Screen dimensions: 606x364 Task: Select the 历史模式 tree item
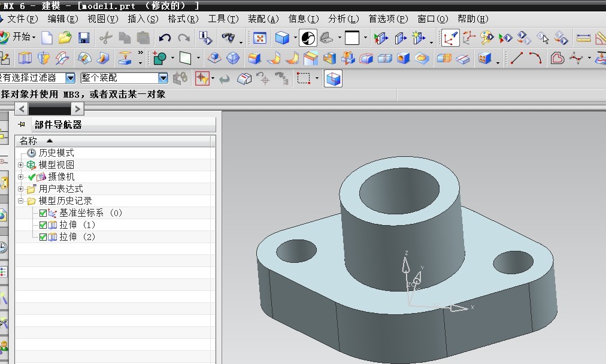point(56,153)
